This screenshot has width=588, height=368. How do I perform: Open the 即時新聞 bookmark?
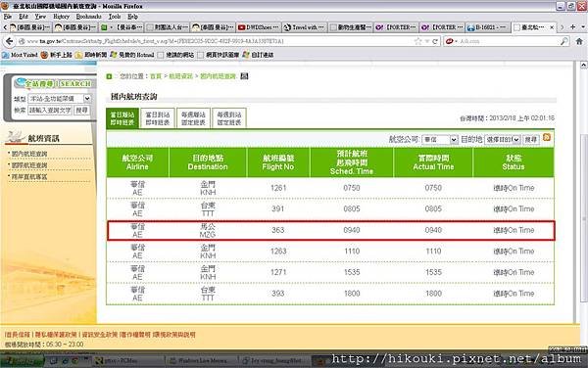point(91,55)
